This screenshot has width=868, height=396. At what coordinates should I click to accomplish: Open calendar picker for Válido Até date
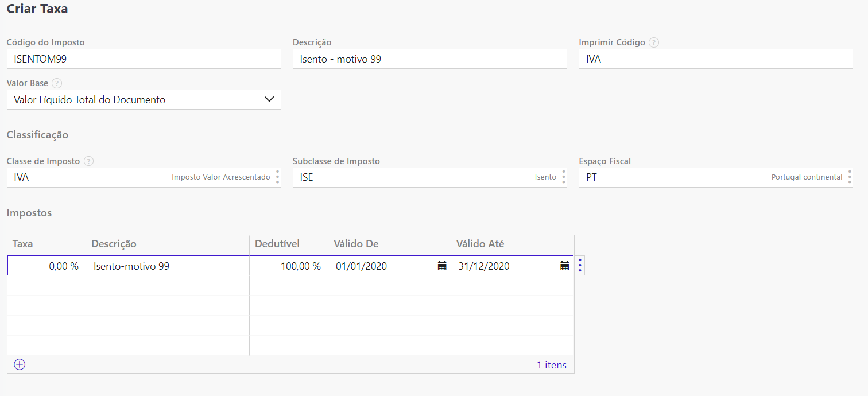565,266
